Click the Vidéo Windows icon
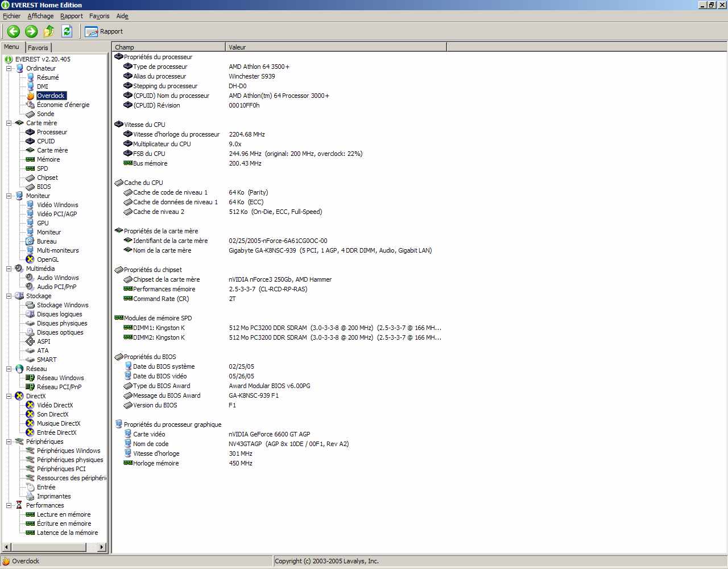Image resolution: width=728 pixels, height=569 pixels. [x=30, y=205]
